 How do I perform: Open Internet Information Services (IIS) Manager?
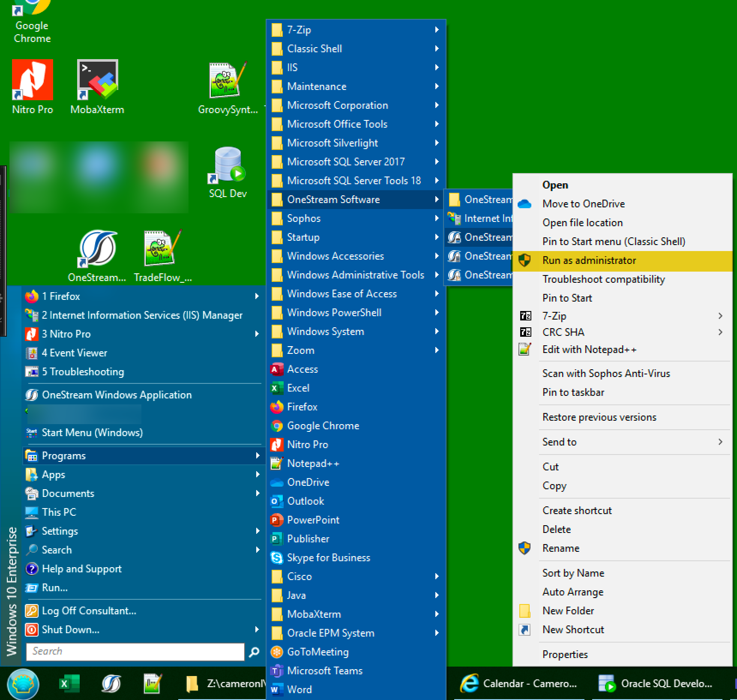click(143, 315)
